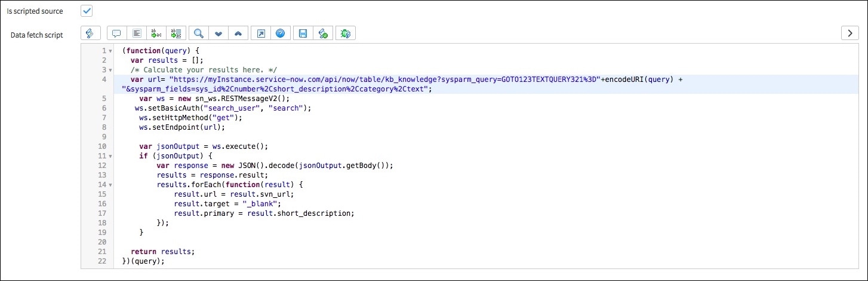868x281 pixels.
Task: Click the find next down arrow
Action: (218, 33)
